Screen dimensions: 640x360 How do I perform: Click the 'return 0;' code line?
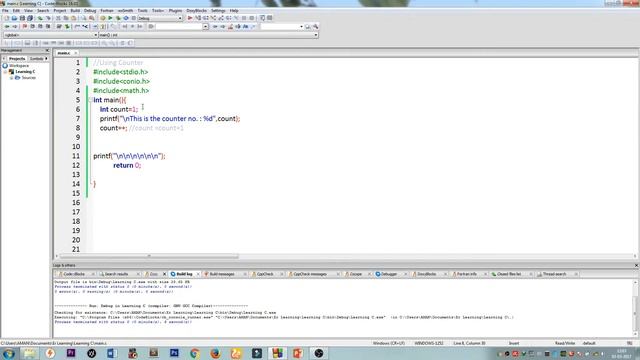point(127,165)
